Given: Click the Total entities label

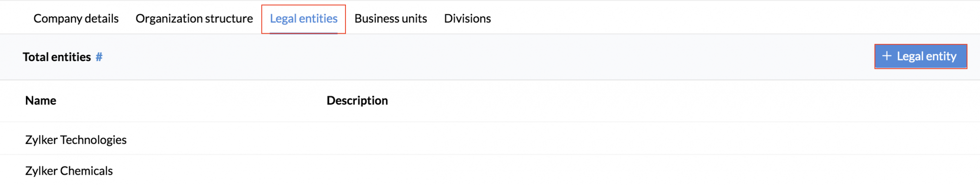Looking at the screenshot, I should tap(57, 57).
